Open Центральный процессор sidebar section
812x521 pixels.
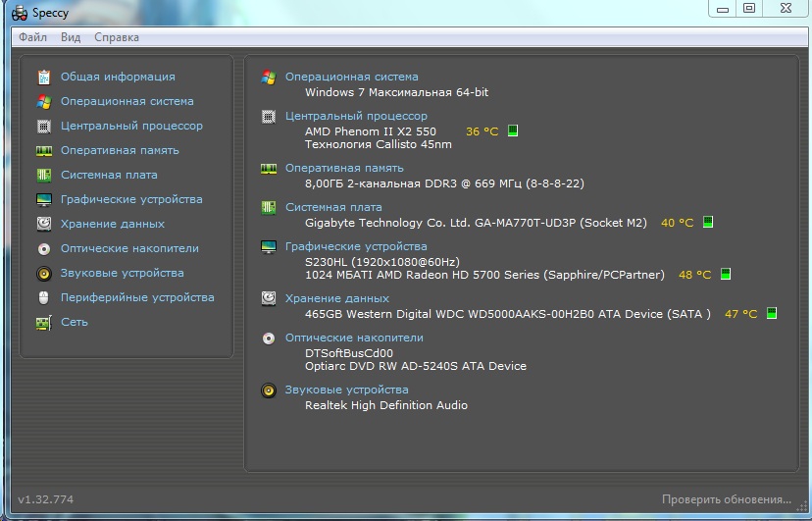click(131, 126)
